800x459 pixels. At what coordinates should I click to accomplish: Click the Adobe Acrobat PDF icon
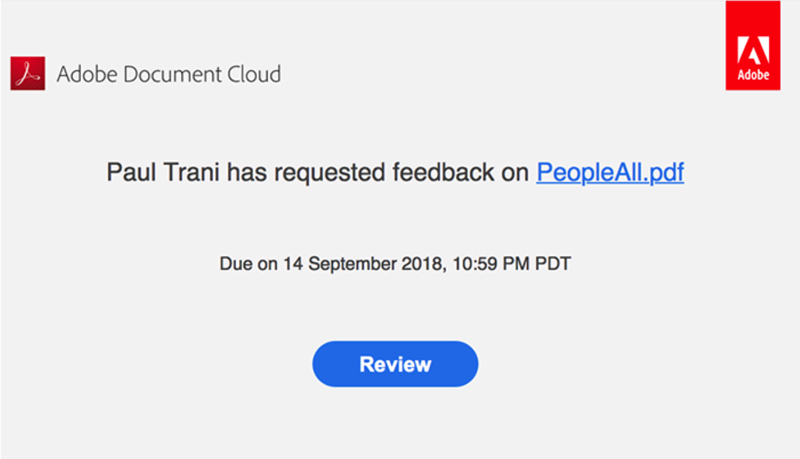pos(28,74)
